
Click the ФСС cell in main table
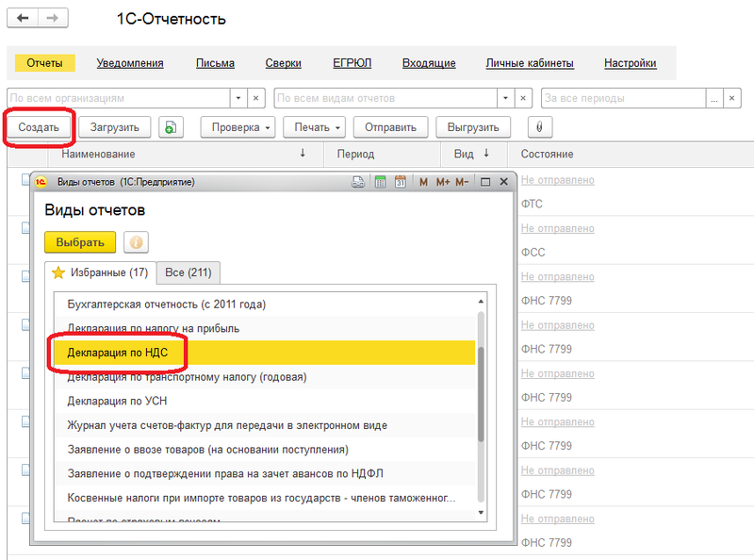pyautogui.click(x=533, y=252)
